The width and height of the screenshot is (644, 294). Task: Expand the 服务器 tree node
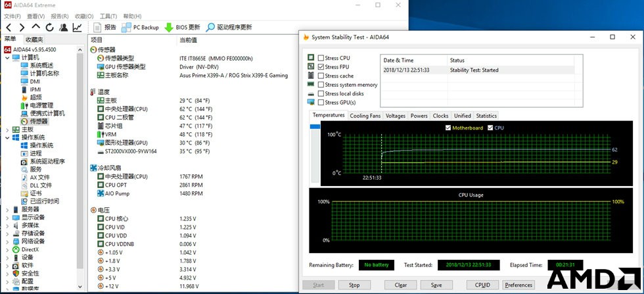coord(7,209)
